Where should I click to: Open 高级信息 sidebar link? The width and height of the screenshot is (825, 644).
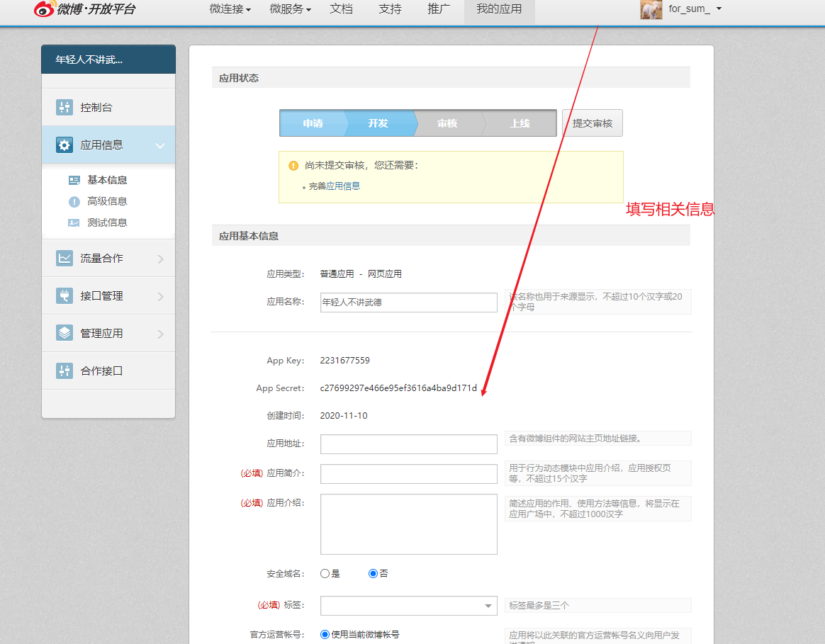pyautogui.click(x=107, y=201)
